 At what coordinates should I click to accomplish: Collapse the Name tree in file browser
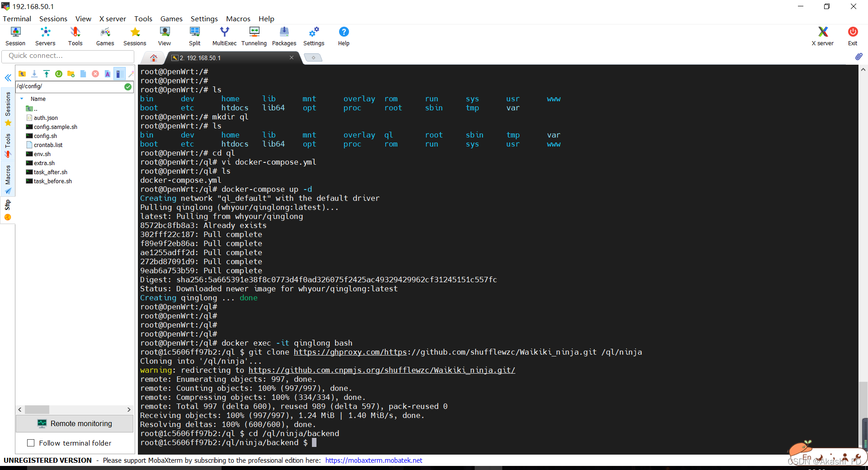(x=22, y=99)
